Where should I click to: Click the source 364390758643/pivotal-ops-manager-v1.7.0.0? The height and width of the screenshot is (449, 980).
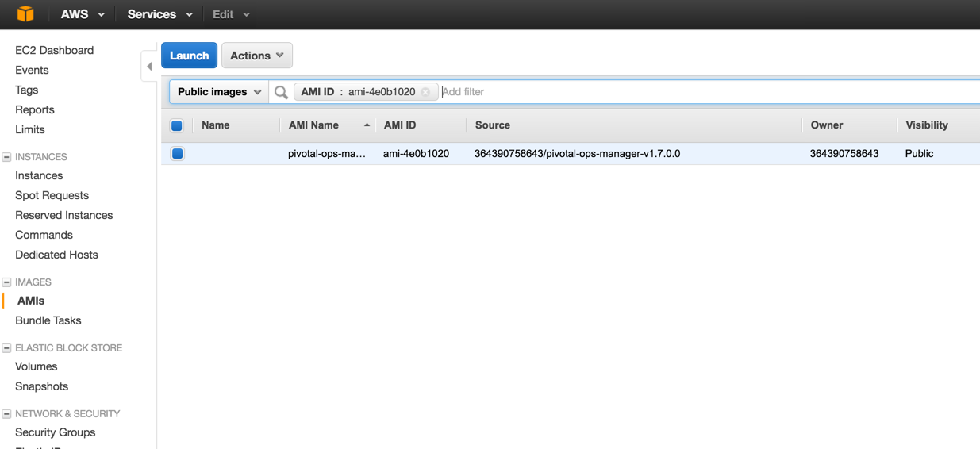[x=577, y=154]
